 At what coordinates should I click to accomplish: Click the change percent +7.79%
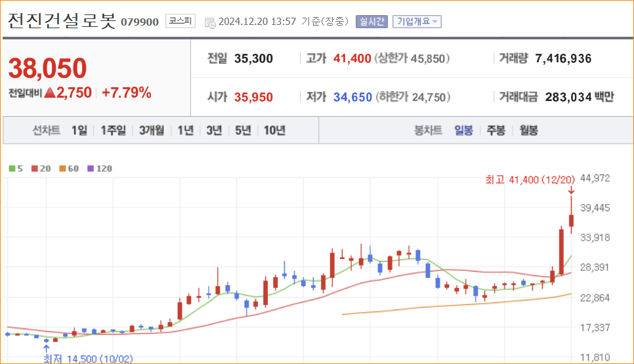point(126,92)
